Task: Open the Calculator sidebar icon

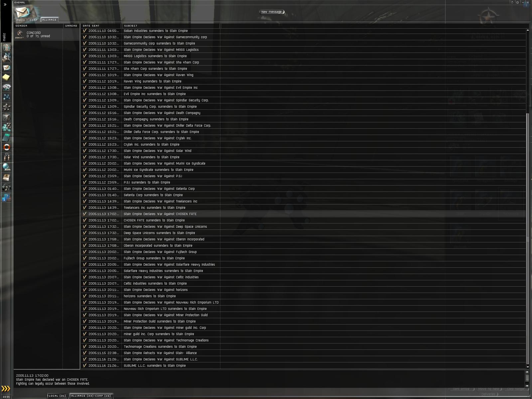Action: pyautogui.click(x=7, y=137)
